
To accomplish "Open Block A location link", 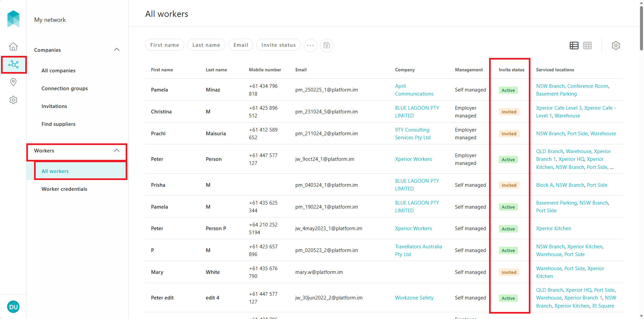I will point(545,185).
